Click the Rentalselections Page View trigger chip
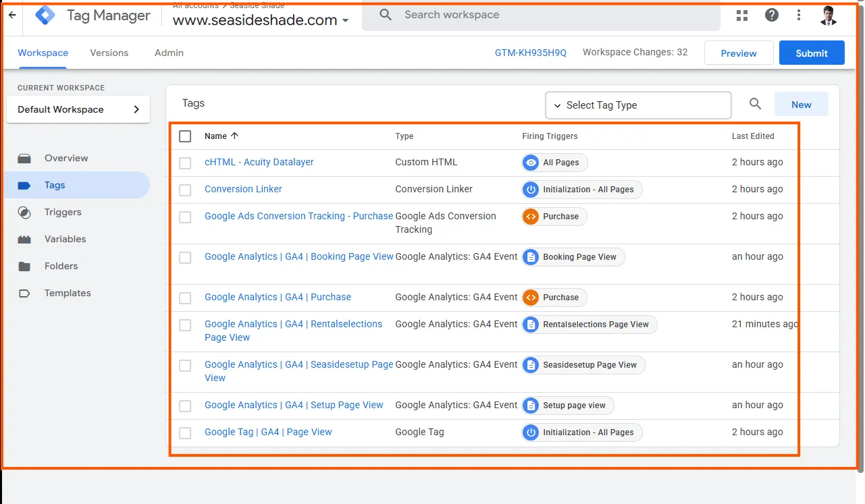Image resolution: width=865 pixels, height=504 pixels. point(589,325)
